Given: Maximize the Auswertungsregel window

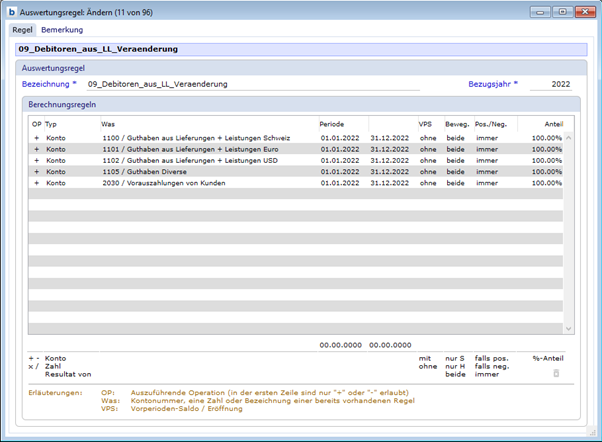Looking at the screenshot, I should point(563,11).
